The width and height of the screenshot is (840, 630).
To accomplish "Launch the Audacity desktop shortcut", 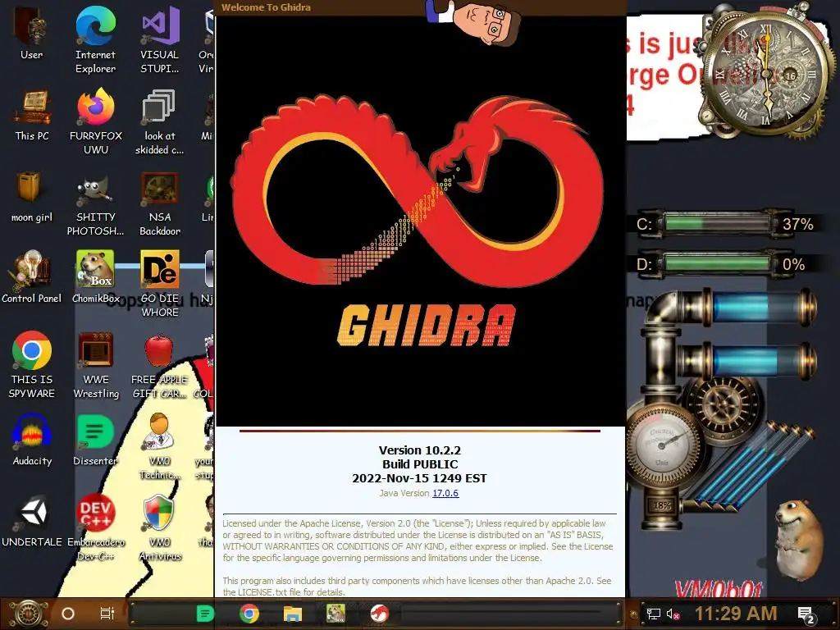I will [x=32, y=441].
